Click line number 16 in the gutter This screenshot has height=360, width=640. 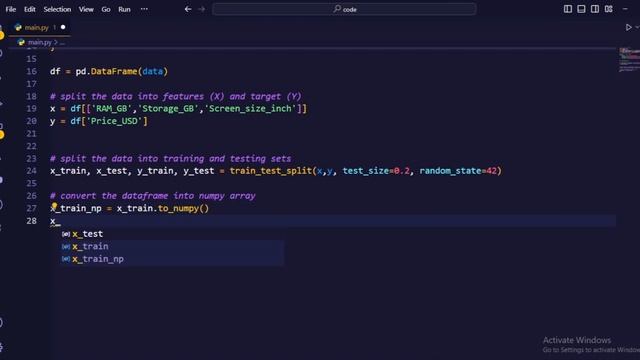(x=31, y=71)
